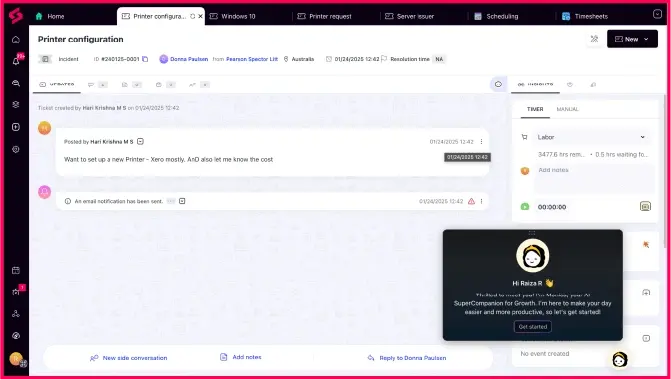
Task: Open the play-square icon in the sidebar
Action: (16, 127)
